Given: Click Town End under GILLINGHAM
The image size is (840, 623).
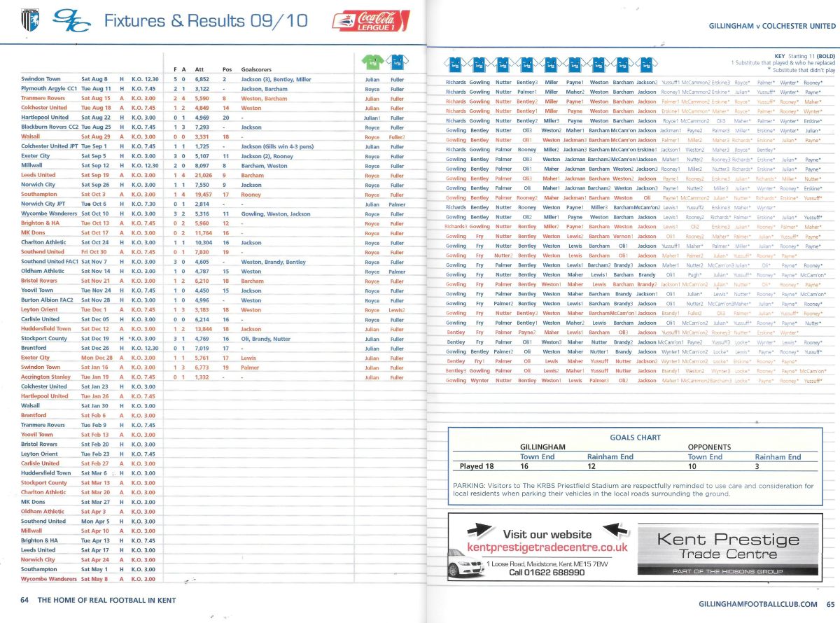Looking at the screenshot, I should (538, 456).
